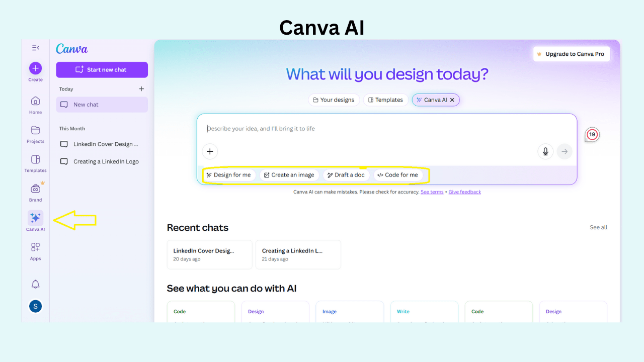Activate voice input with the microphone icon

click(x=545, y=151)
